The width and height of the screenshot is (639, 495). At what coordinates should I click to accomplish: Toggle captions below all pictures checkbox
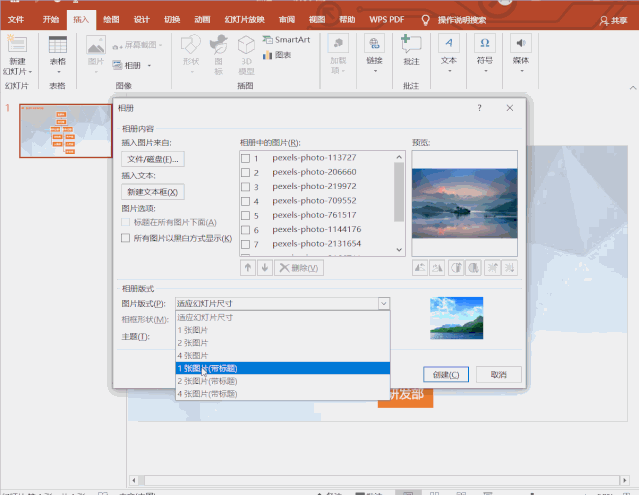tap(126, 222)
